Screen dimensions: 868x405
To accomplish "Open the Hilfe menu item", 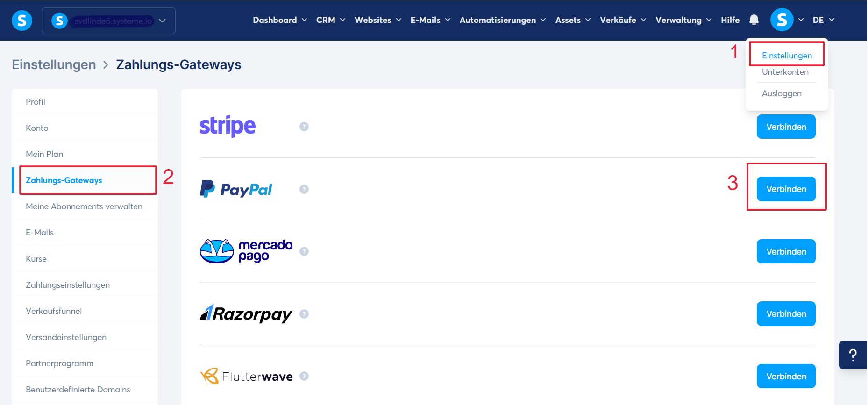I will [730, 20].
